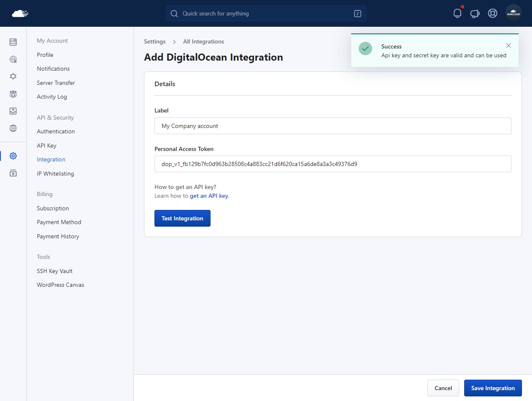Follow the 'get an API key' link

209,196
